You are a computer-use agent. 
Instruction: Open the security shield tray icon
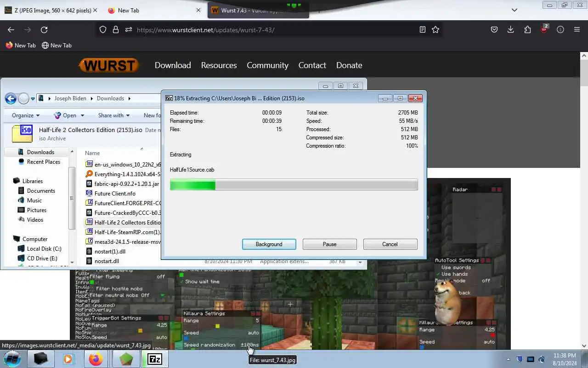point(520,359)
